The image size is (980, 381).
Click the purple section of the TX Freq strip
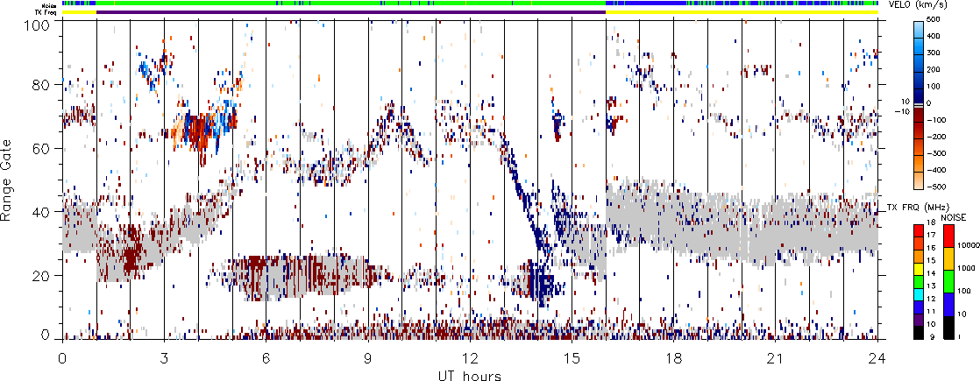tap(351, 12)
